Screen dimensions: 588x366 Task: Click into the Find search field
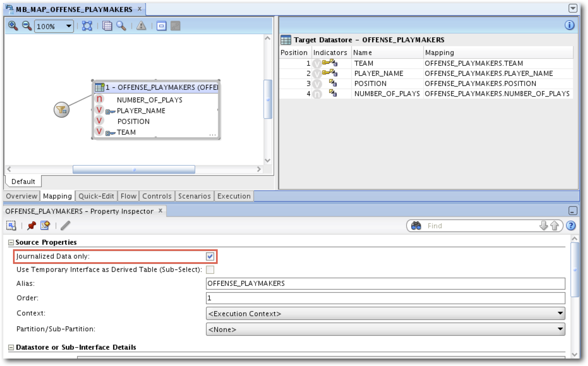[481, 226]
